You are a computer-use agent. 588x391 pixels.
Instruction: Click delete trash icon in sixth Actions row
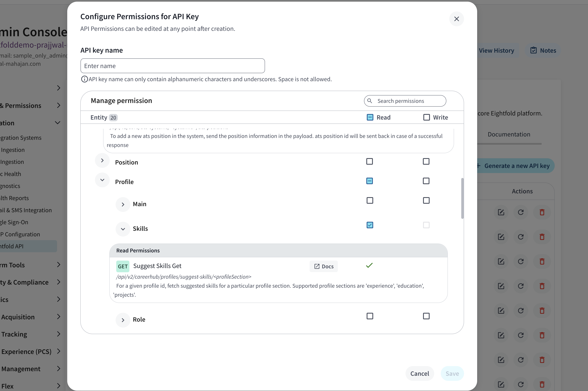pyautogui.click(x=542, y=335)
